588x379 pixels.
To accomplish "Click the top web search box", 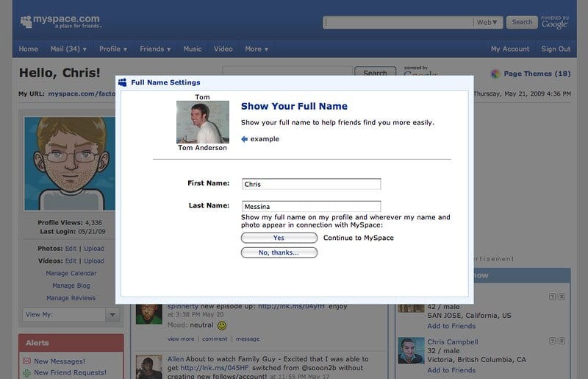I will point(398,23).
